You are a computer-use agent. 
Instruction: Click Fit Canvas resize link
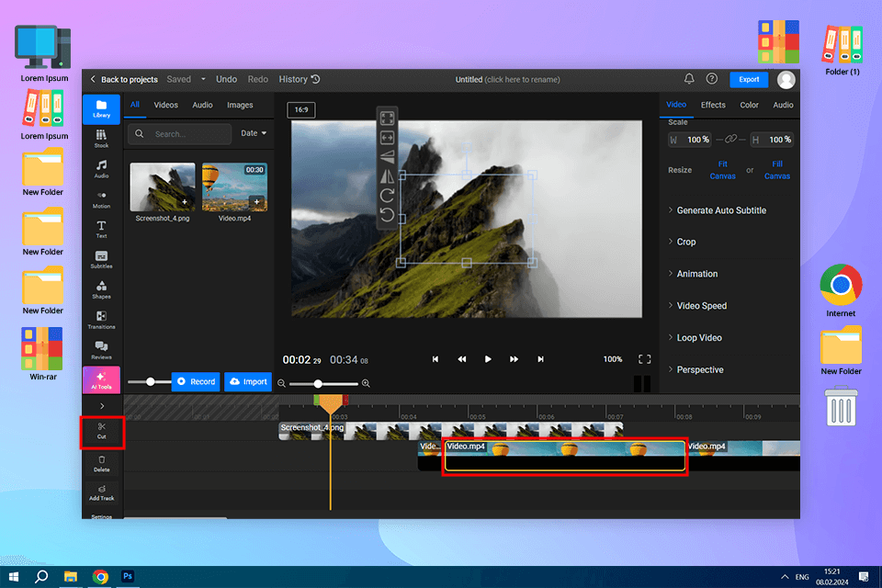(x=722, y=170)
